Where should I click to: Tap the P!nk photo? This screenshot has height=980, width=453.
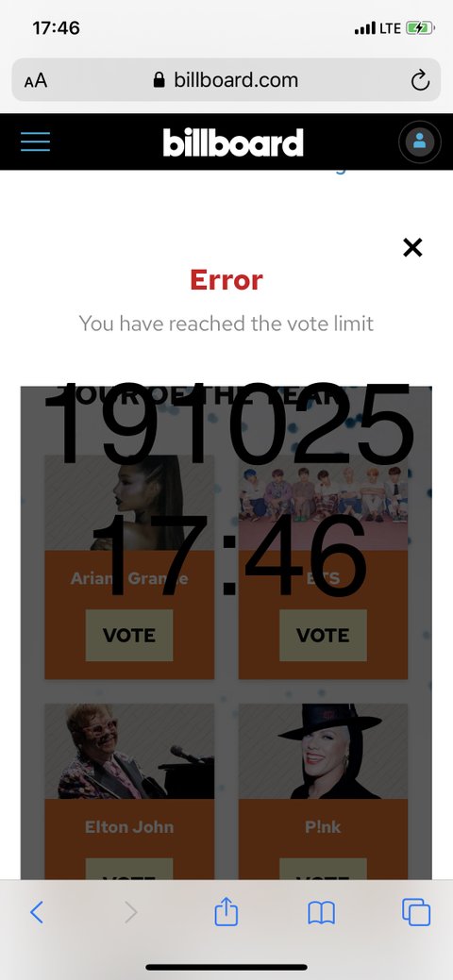[x=323, y=751]
